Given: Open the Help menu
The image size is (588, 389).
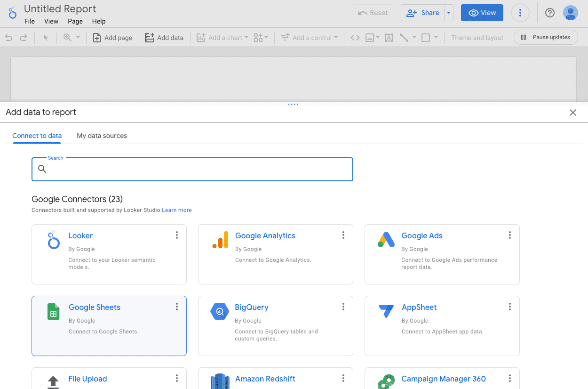Looking at the screenshot, I should point(99,21).
